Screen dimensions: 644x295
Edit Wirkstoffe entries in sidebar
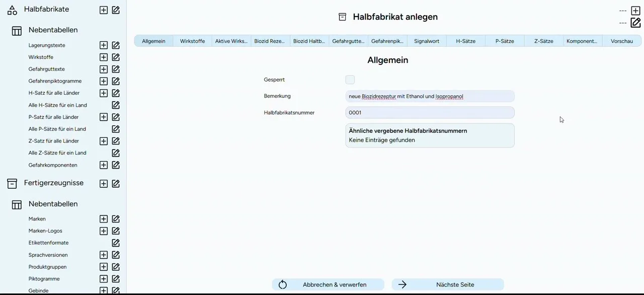coord(116,57)
